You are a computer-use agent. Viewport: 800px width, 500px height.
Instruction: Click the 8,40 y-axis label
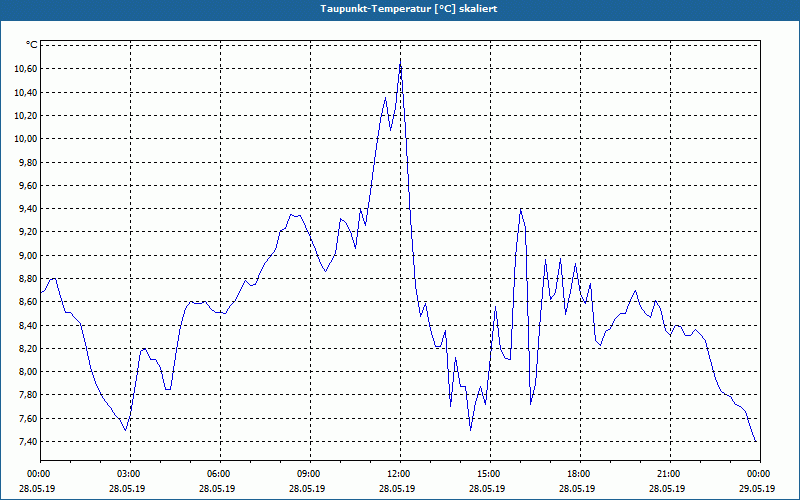click(x=29, y=325)
